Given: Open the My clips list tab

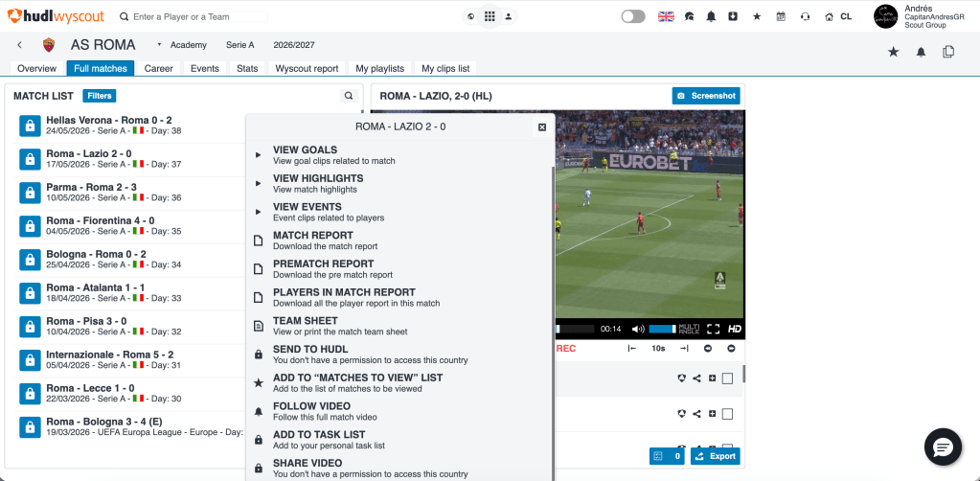Looking at the screenshot, I should pyautogui.click(x=446, y=69).
